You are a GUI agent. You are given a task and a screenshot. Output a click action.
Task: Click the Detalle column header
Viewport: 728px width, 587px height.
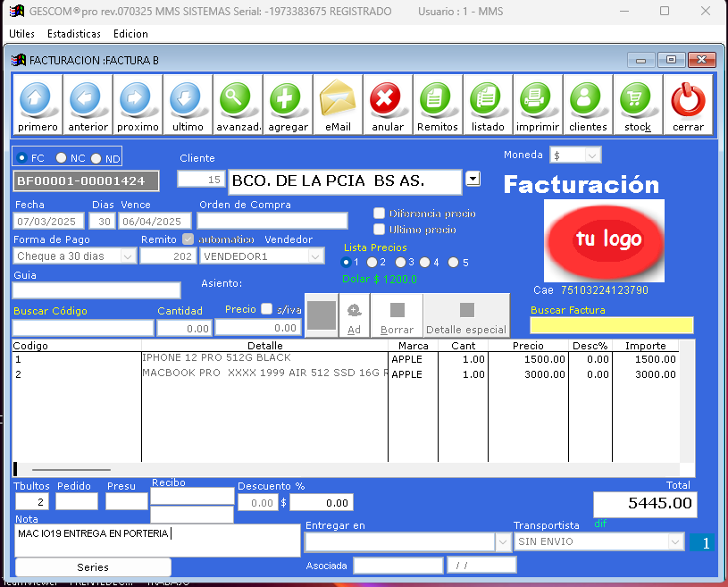pos(264,346)
